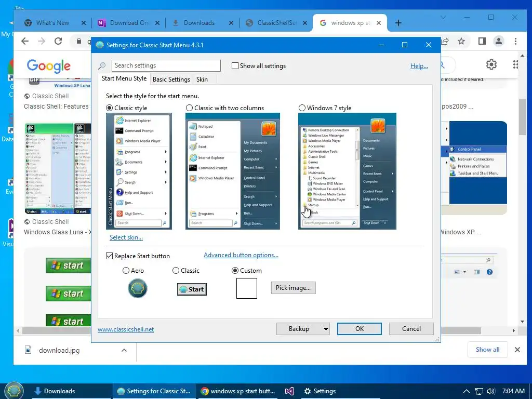532x399 pixels.
Task: Open a new Chrome tab
Action: point(398,23)
